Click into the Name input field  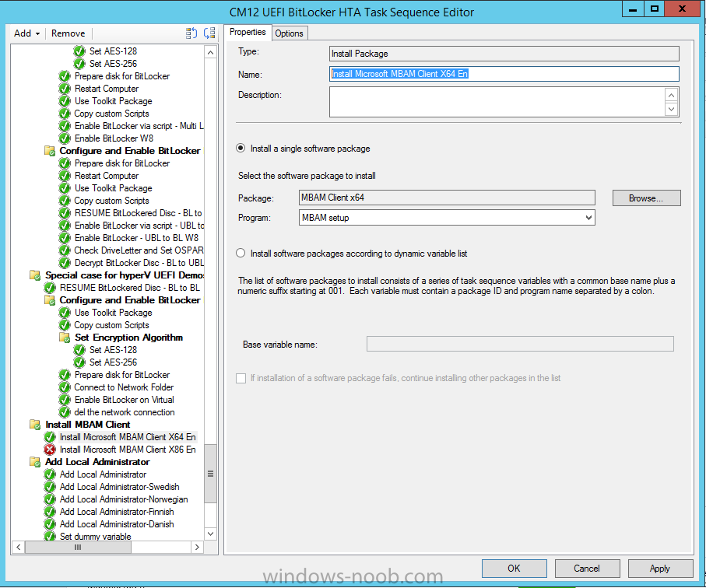point(504,74)
